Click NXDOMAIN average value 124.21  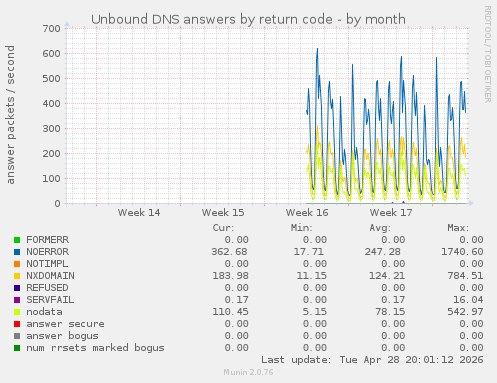(387, 276)
